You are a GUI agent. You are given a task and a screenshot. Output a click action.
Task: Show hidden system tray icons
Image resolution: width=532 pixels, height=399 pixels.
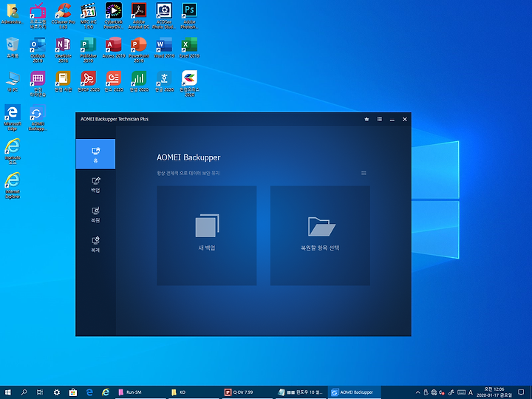click(x=417, y=392)
